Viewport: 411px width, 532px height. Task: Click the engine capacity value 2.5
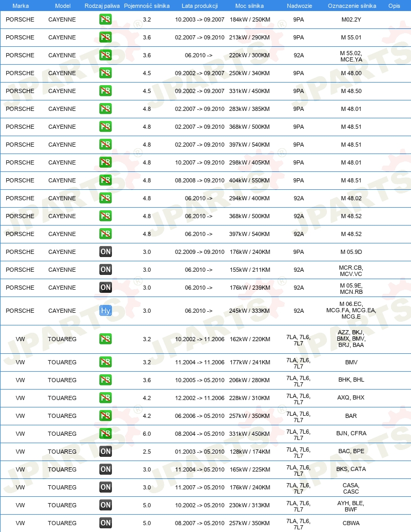pyautogui.click(x=147, y=451)
